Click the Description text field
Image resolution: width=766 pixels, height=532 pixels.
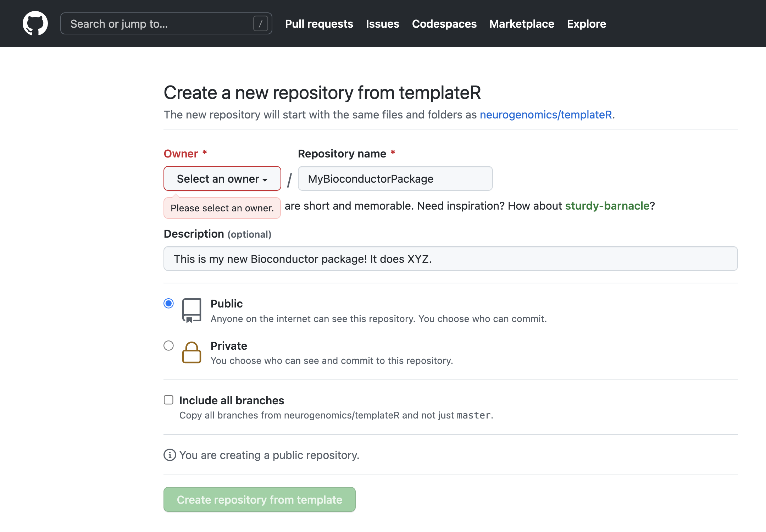click(x=450, y=259)
